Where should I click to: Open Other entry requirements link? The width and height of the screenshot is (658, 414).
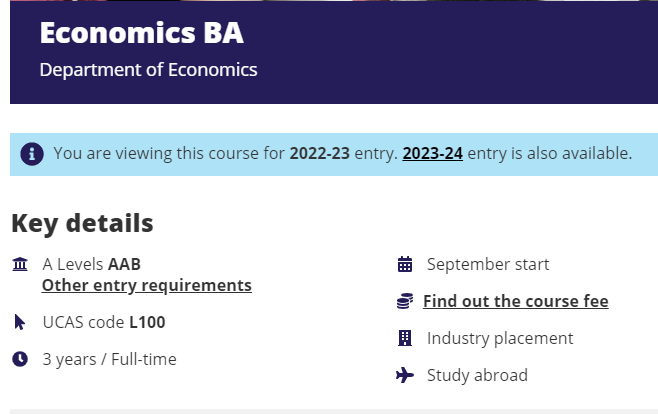(146, 285)
